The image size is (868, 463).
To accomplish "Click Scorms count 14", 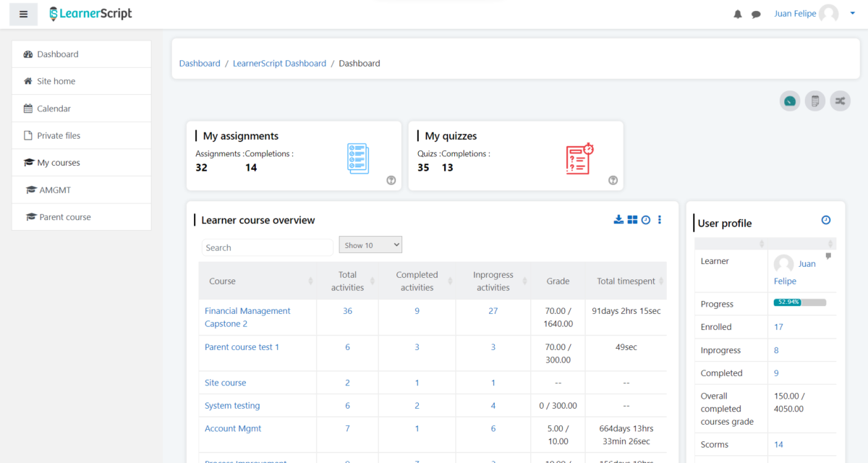I will click(x=778, y=445).
